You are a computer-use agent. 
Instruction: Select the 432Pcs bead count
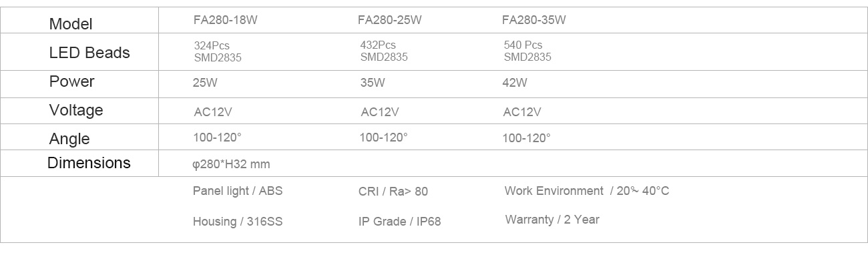pyautogui.click(x=378, y=45)
